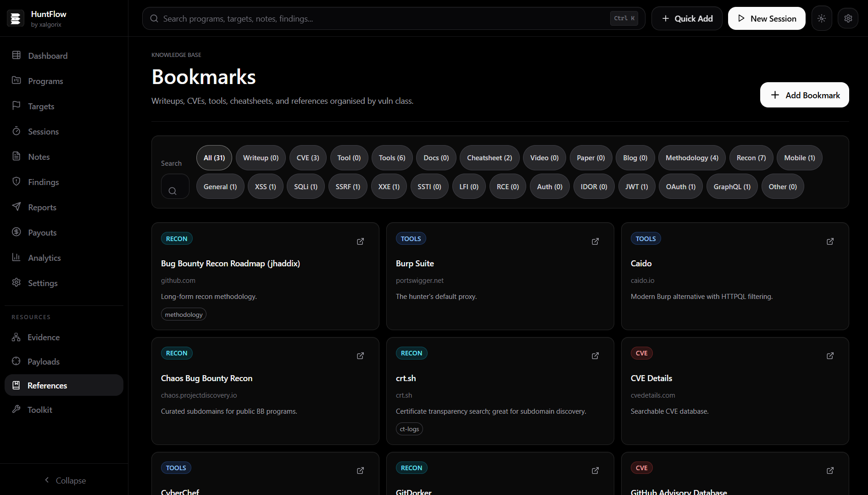Open Reports in sidebar

pos(64,207)
